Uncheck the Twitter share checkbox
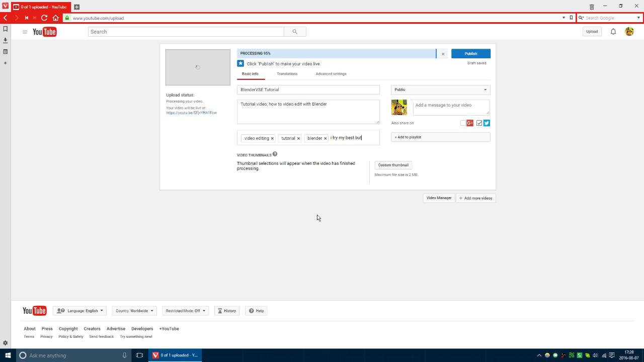This screenshot has height=362, width=644. point(479,123)
